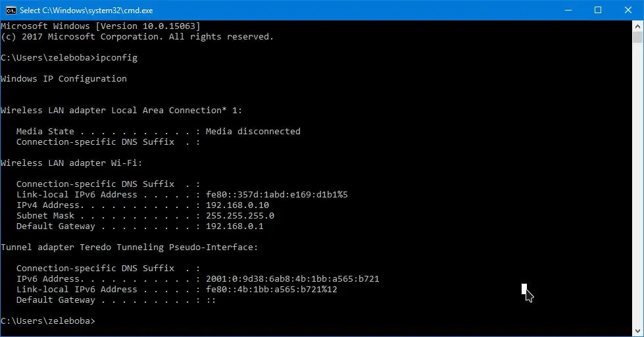
Task: Close the cmd.exe window
Action: [x=628, y=11]
